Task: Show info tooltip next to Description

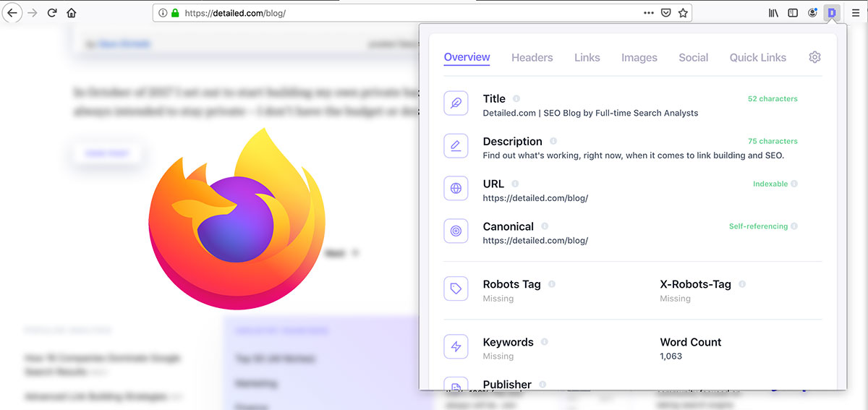Action: pyautogui.click(x=553, y=141)
